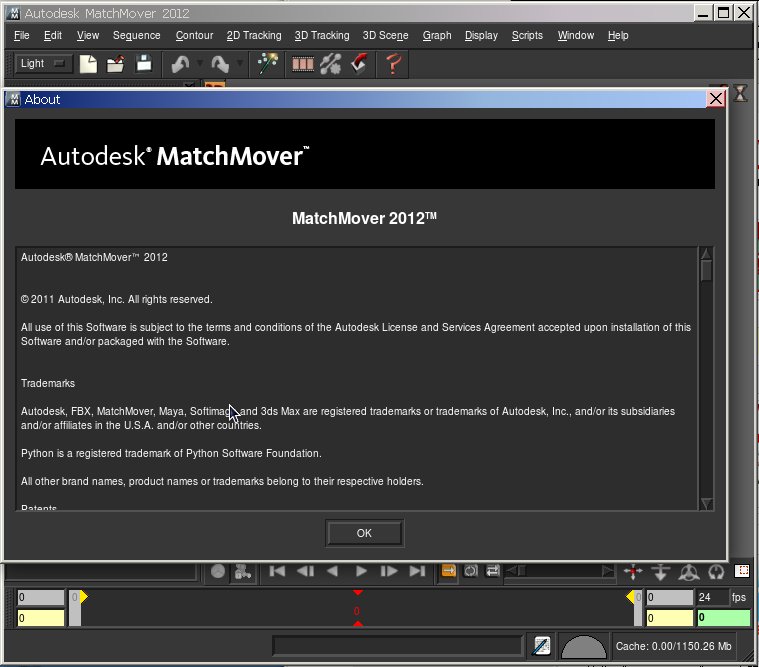This screenshot has height=667, width=759.
Task: Open the Sequence menu
Action: (x=137, y=35)
